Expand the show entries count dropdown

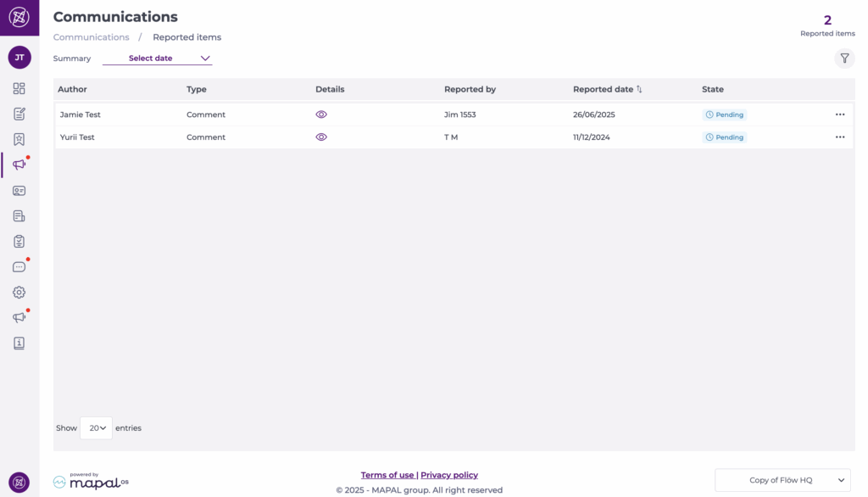tap(97, 428)
